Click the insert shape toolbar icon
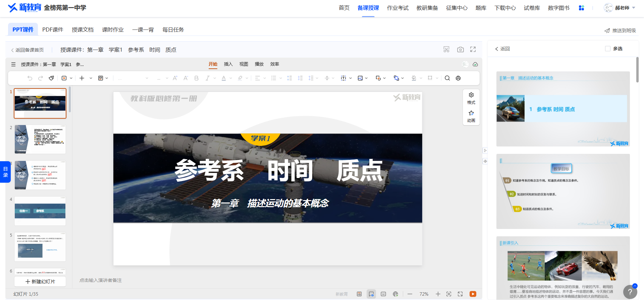Screen dimensions: 644x300 (378, 78)
